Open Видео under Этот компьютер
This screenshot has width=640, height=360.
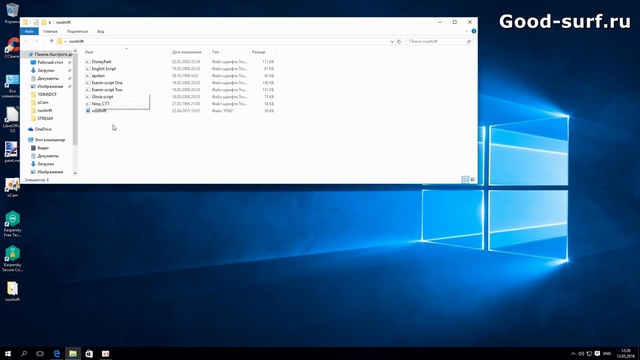click(x=43, y=148)
